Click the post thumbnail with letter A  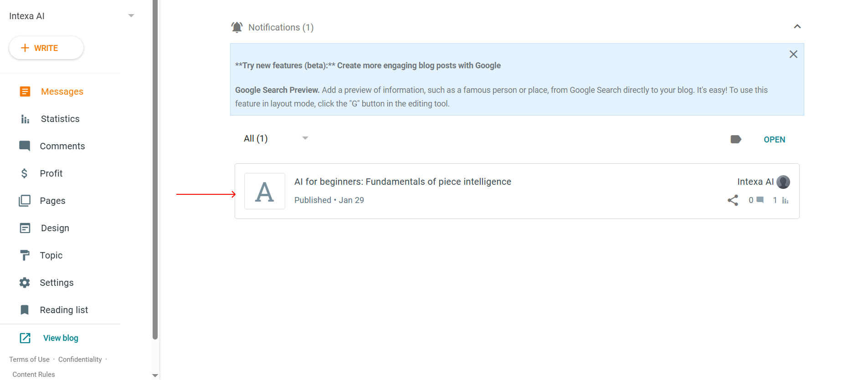pyautogui.click(x=265, y=191)
